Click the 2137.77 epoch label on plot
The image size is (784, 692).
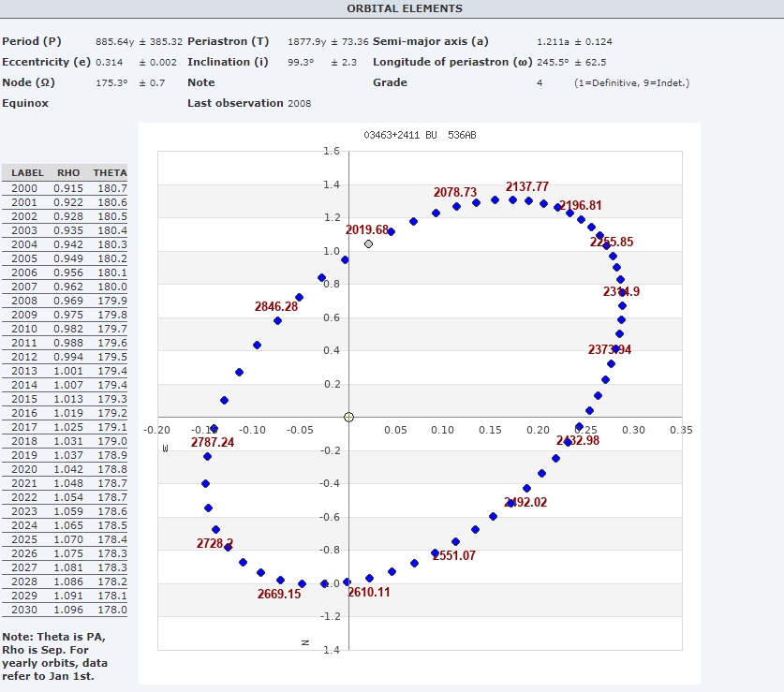(x=527, y=186)
